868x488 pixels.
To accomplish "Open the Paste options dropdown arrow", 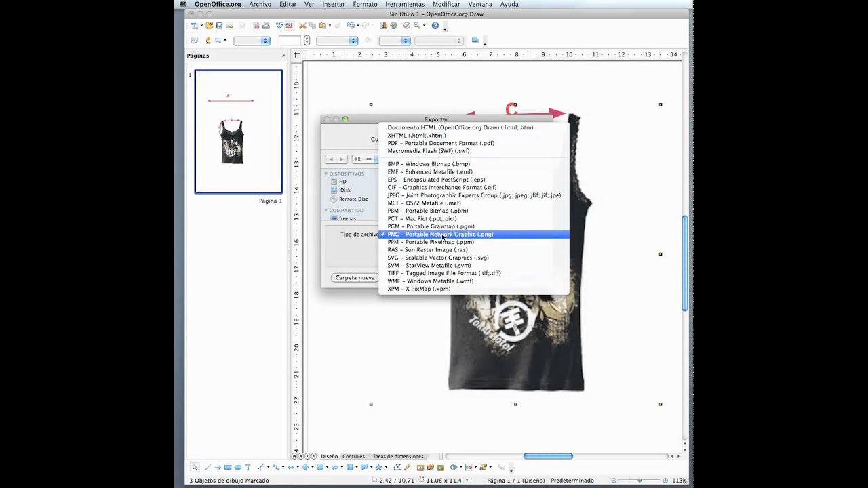I will pos(330,26).
